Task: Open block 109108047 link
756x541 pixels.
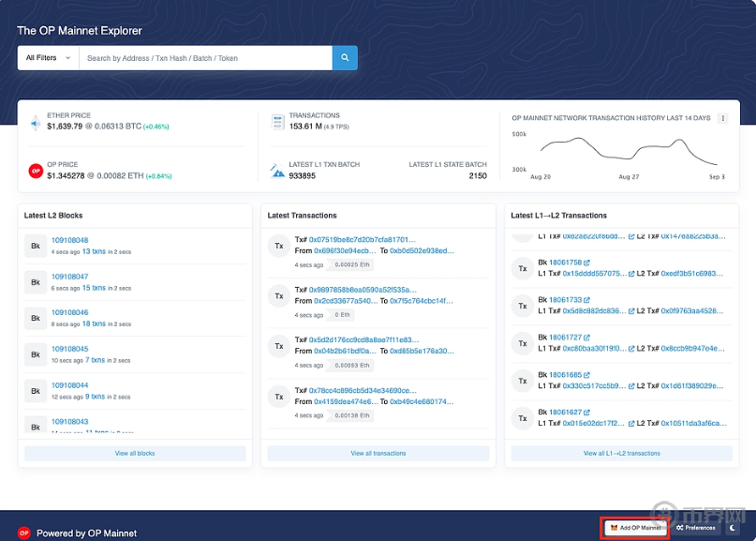Action: tap(69, 277)
